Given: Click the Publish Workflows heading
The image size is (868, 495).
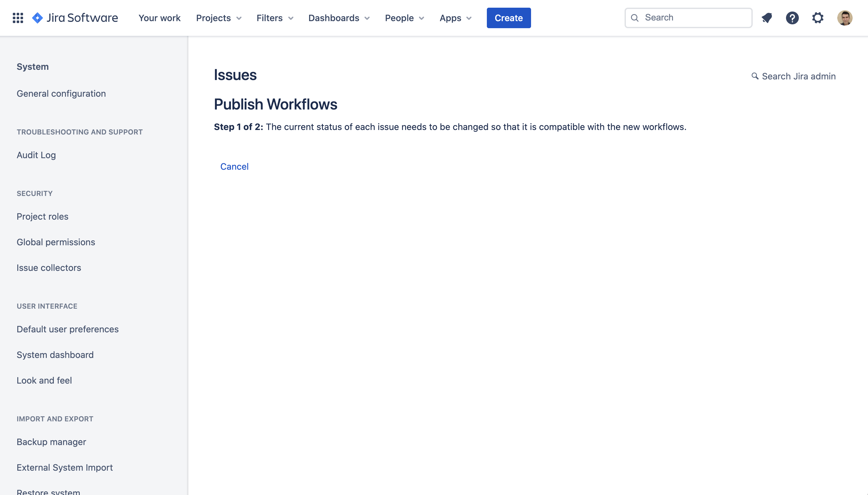Looking at the screenshot, I should 275,104.
